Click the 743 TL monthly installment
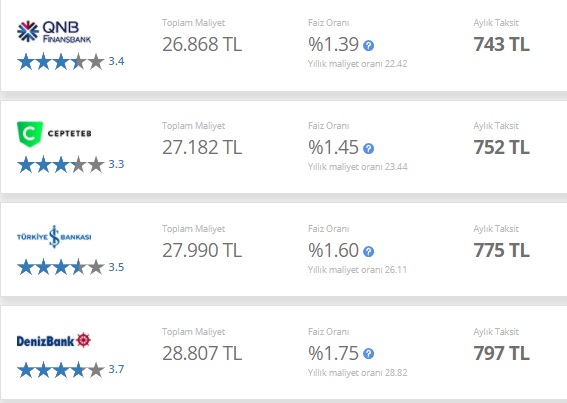Screen dimensions: 567x403 [x=502, y=44]
